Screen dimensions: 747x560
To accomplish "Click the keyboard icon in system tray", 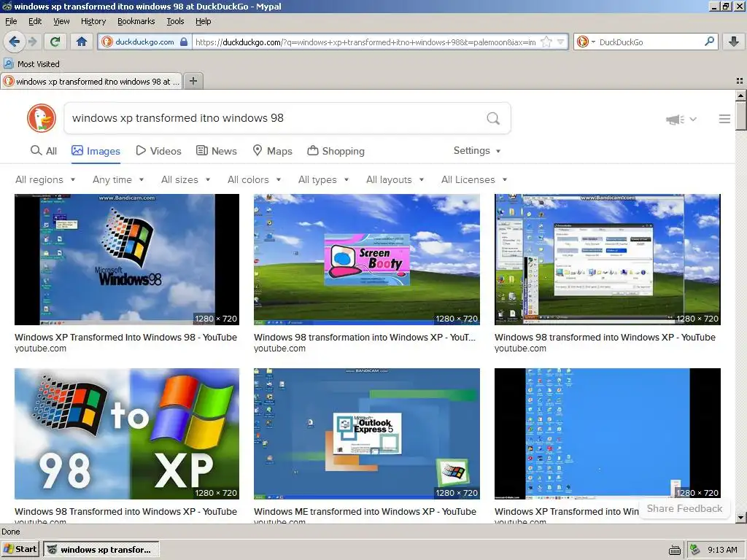I will 675,550.
